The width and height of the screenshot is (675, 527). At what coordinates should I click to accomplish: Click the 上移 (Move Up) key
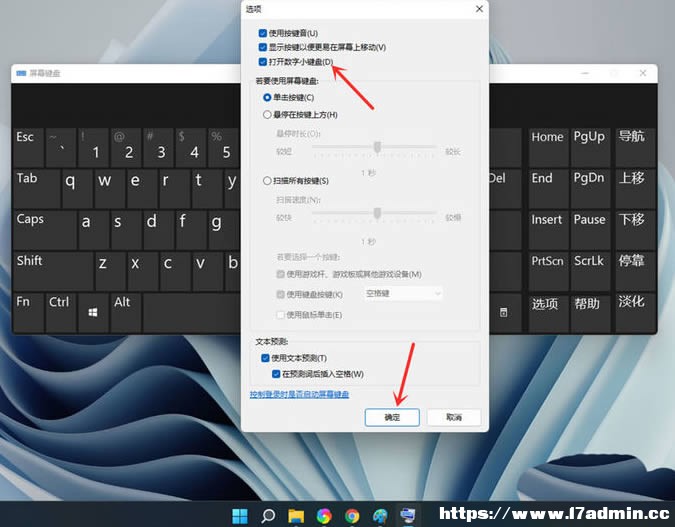click(635, 189)
